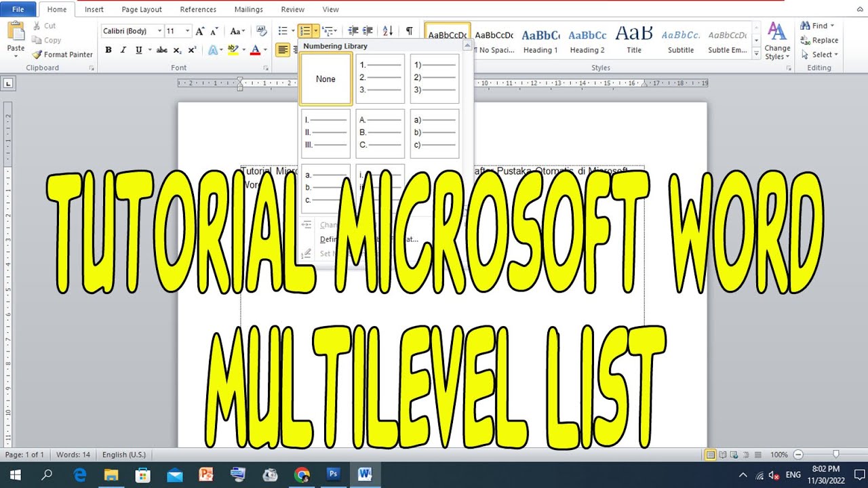The height and width of the screenshot is (488, 868).
Task: Click the Replace button in Editing
Action: point(819,40)
